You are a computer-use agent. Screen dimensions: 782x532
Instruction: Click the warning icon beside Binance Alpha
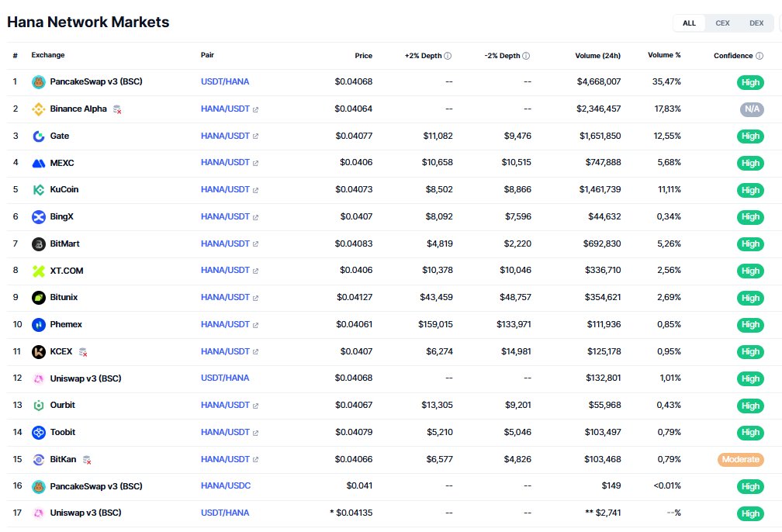point(117,109)
